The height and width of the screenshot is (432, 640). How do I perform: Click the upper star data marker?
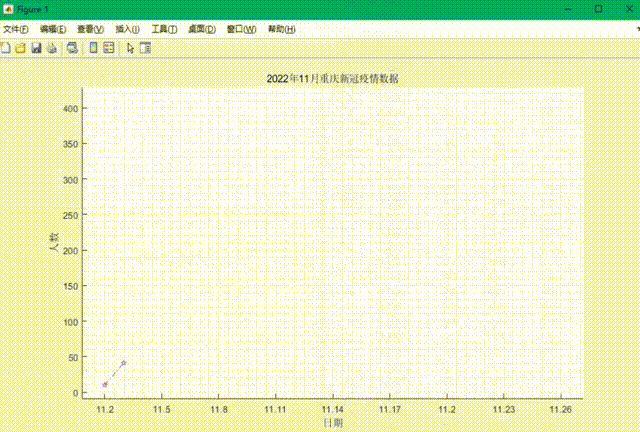click(124, 363)
